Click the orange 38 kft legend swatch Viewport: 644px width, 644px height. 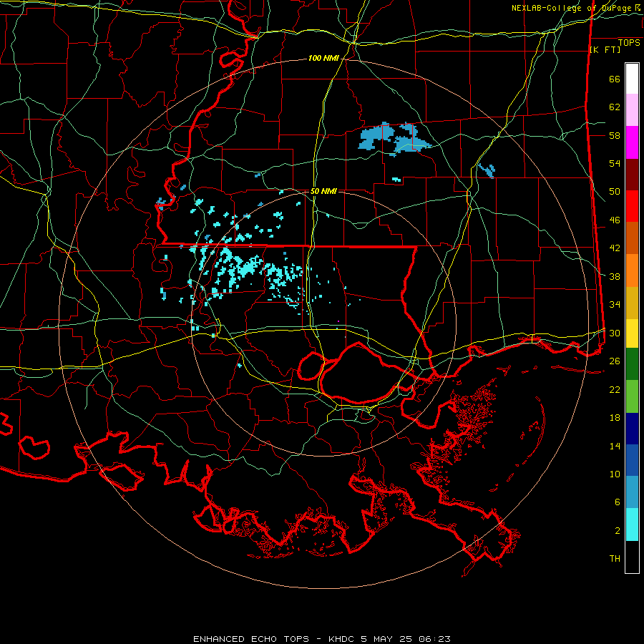(632, 270)
